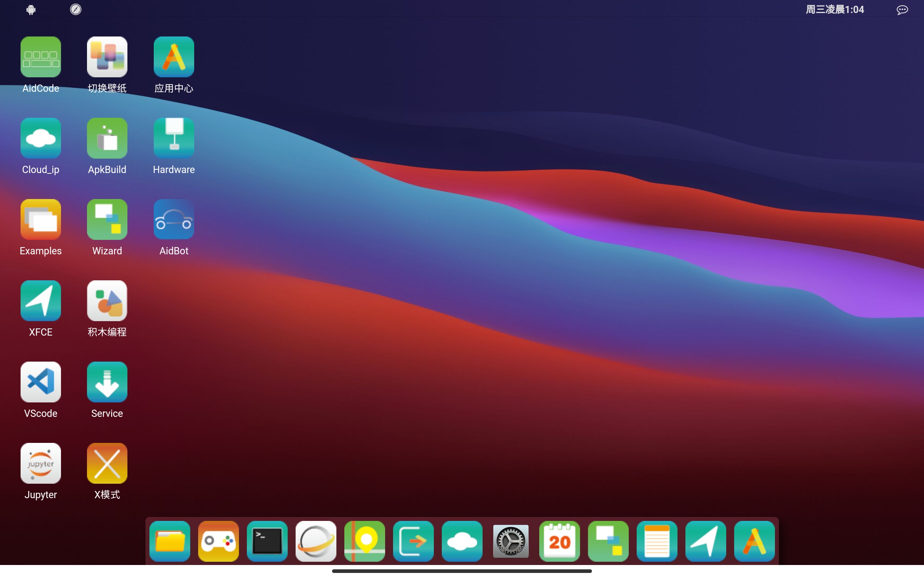
Task: Launch ApkBuild
Action: [107, 138]
